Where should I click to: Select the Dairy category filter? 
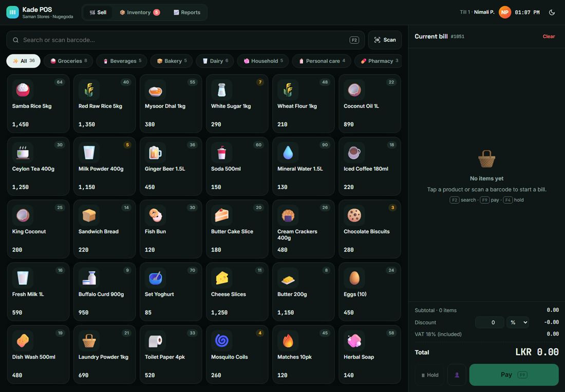[215, 61]
